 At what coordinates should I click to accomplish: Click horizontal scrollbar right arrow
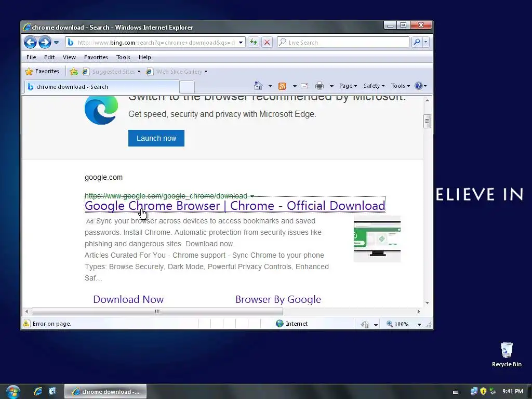418,311
